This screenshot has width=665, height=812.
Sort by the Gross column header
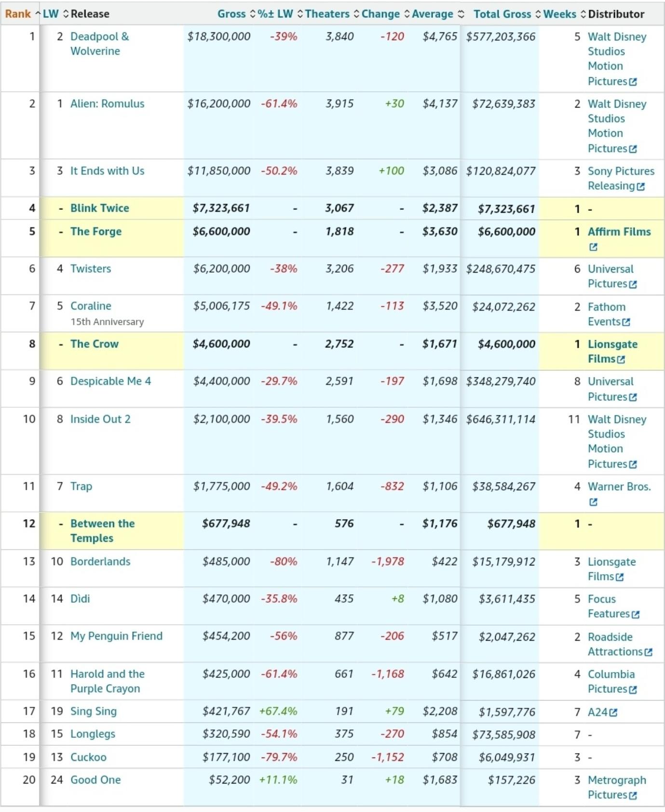pyautogui.click(x=236, y=14)
